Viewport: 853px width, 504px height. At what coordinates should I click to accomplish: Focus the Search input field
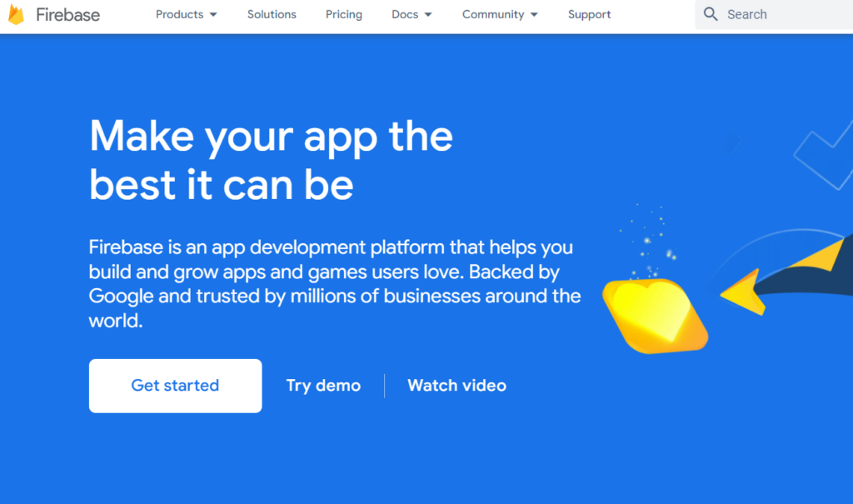[774, 15]
